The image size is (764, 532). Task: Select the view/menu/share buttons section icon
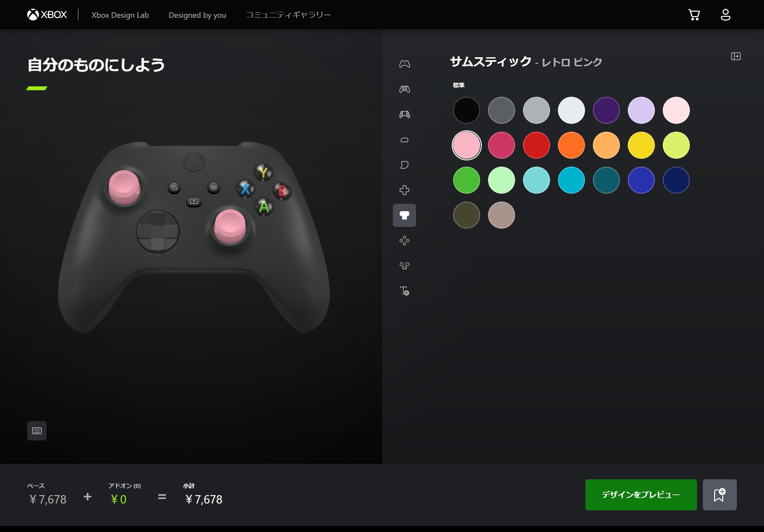click(x=404, y=266)
